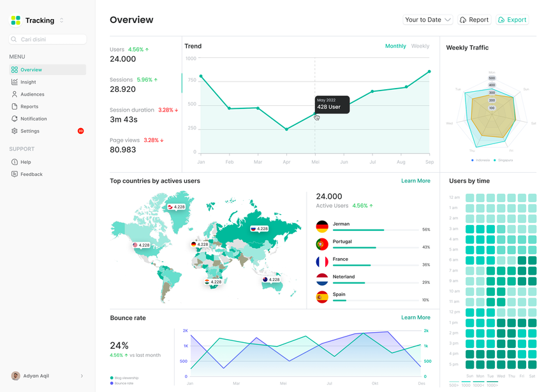The width and height of the screenshot is (551, 392).
Task: Switch Trend chart to Monthly
Action: coord(395,46)
